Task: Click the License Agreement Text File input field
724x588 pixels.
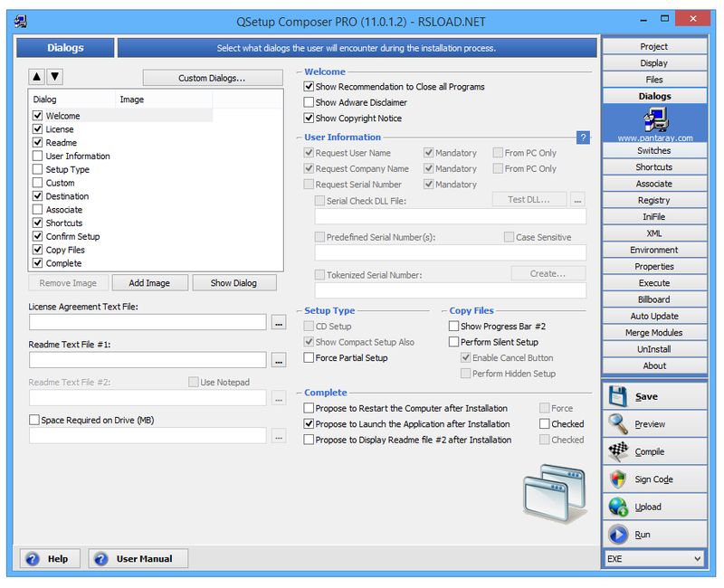Action: click(x=148, y=322)
